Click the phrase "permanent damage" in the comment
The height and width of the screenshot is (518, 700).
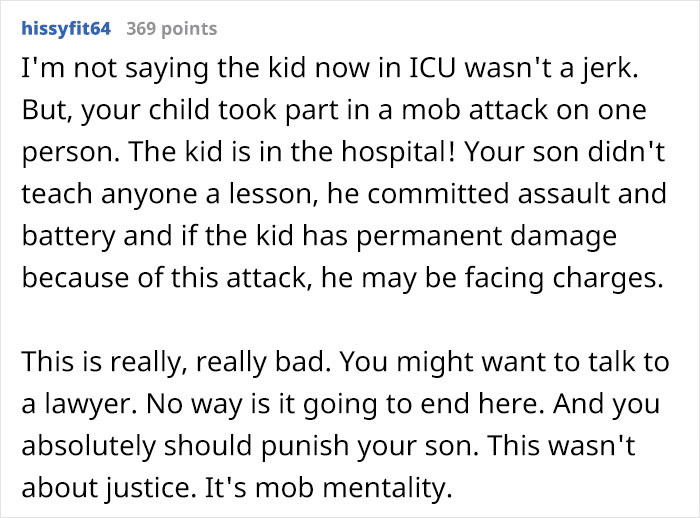[x=487, y=237]
